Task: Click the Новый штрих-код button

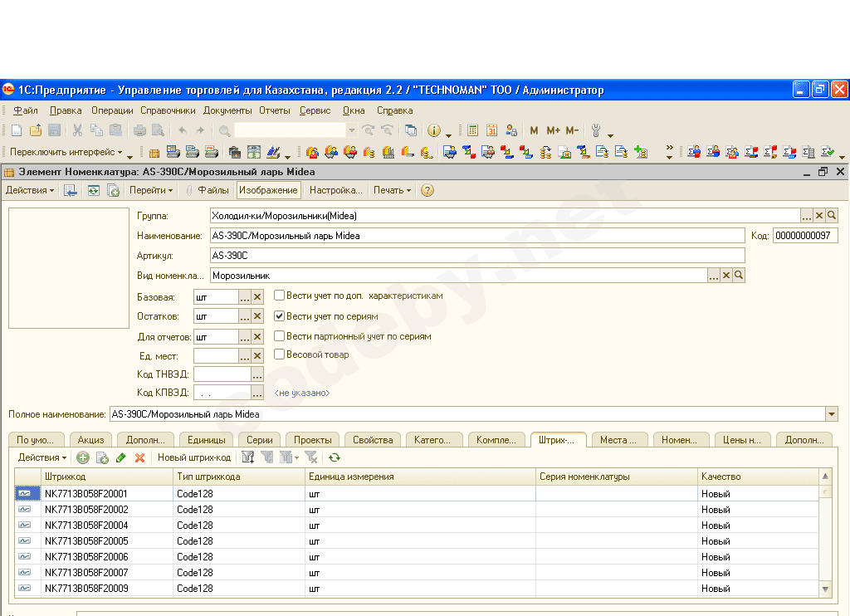Action: pos(194,457)
